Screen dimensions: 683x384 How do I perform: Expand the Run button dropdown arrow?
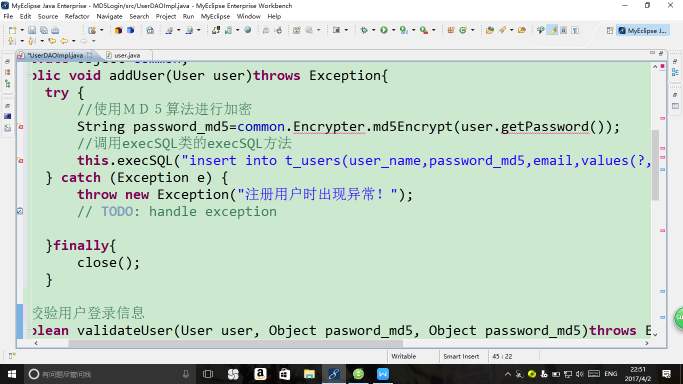click(393, 30)
